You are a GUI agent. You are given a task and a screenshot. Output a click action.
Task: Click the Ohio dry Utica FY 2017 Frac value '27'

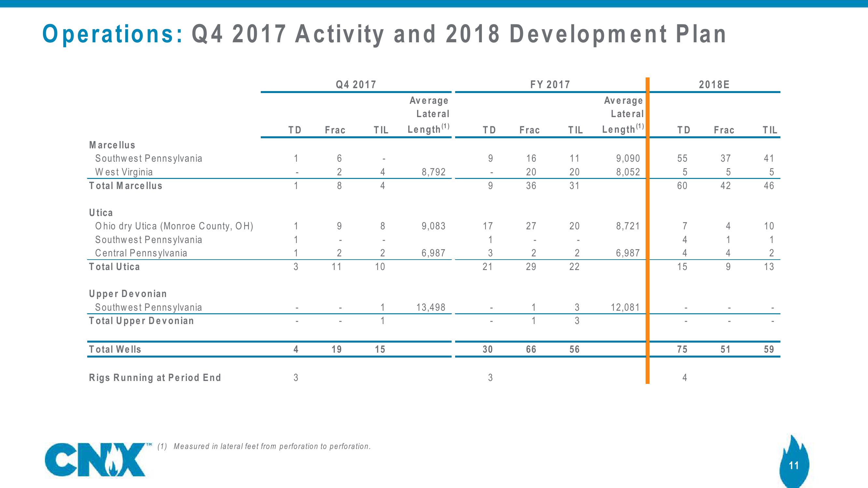tap(531, 226)
